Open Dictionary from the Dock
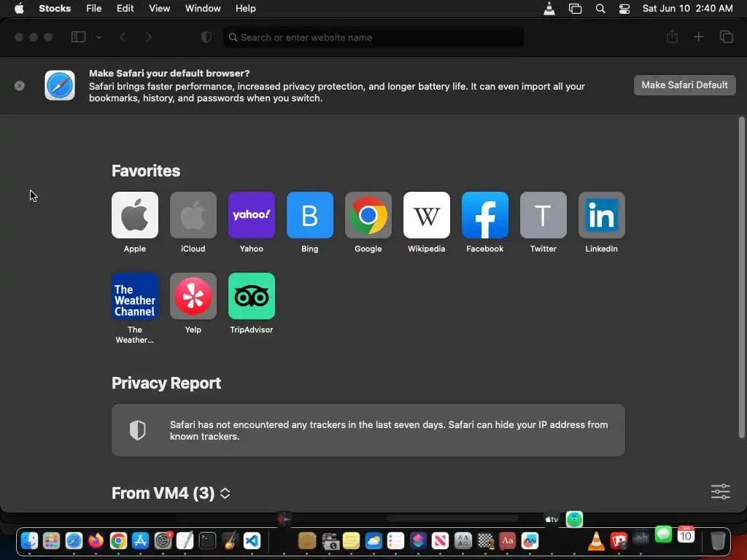747x560 pixels. tap(508, 541)
